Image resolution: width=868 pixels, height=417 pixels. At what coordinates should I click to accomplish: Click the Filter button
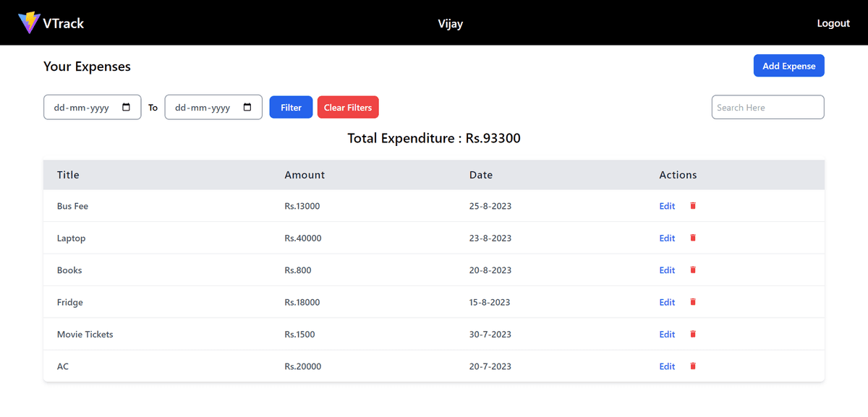click(x=291, y=107)
